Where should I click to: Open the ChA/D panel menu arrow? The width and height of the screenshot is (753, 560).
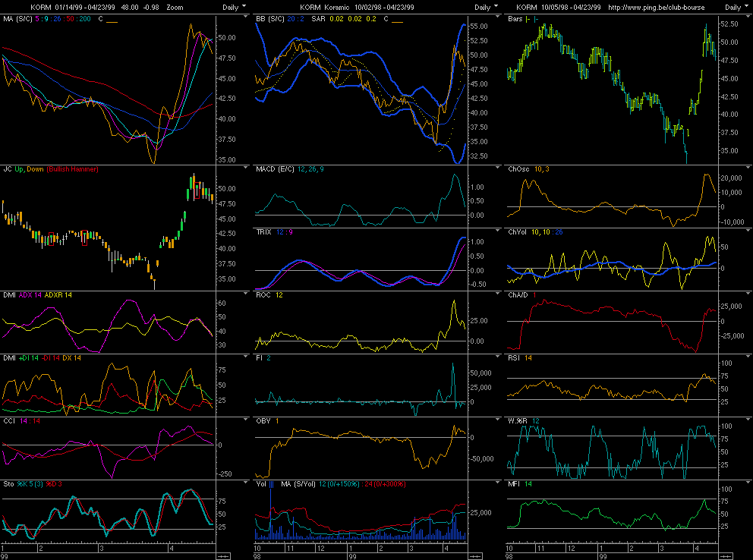748,293
